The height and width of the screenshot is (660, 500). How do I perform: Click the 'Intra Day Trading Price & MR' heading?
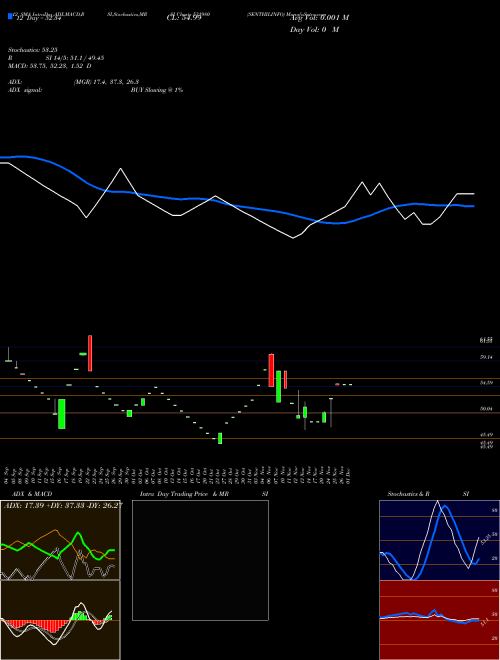pos(184,494)
